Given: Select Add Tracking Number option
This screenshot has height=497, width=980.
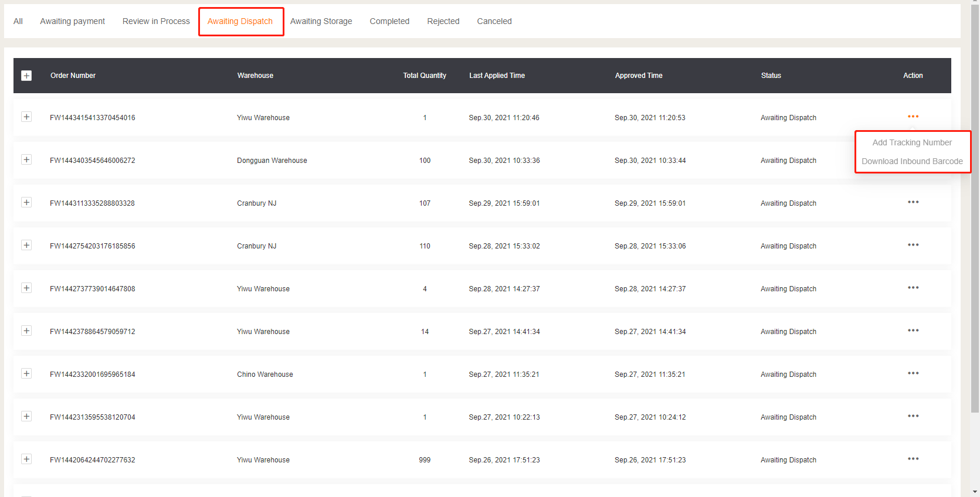Looking at the screenshot, I should pos(912,142).
